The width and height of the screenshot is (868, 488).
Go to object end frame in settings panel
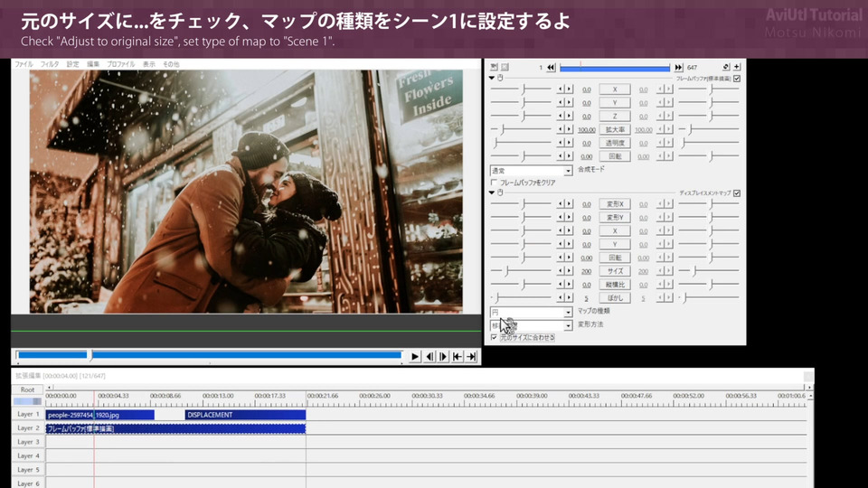tap(678, 68)
